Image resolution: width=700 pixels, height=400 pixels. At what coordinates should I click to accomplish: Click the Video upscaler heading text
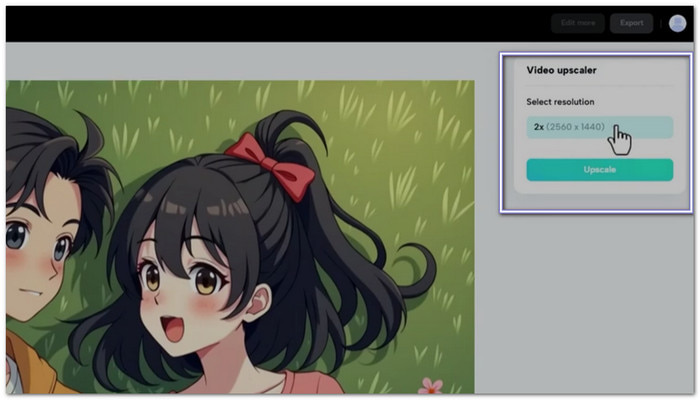(561, 70)
